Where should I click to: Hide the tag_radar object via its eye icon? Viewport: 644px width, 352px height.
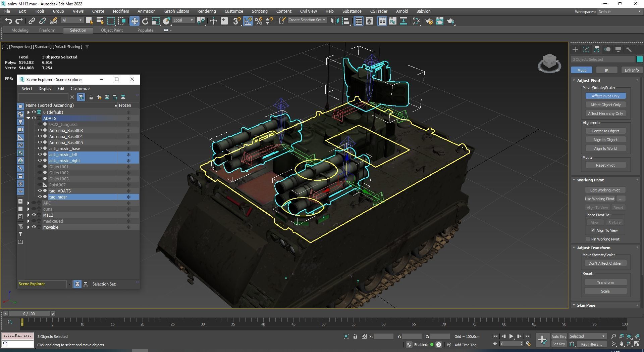click(x=40, y=197)
